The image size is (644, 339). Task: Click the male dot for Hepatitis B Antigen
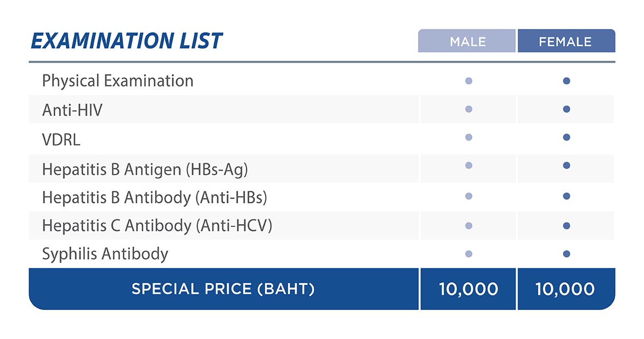click(x=469, y=166)
